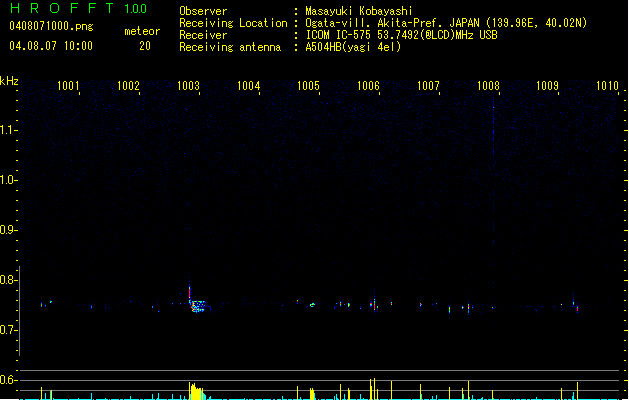Viewport: 629px width, 400px height.
Task: Click the 'meteor' count label
Action: coord(142,31)
